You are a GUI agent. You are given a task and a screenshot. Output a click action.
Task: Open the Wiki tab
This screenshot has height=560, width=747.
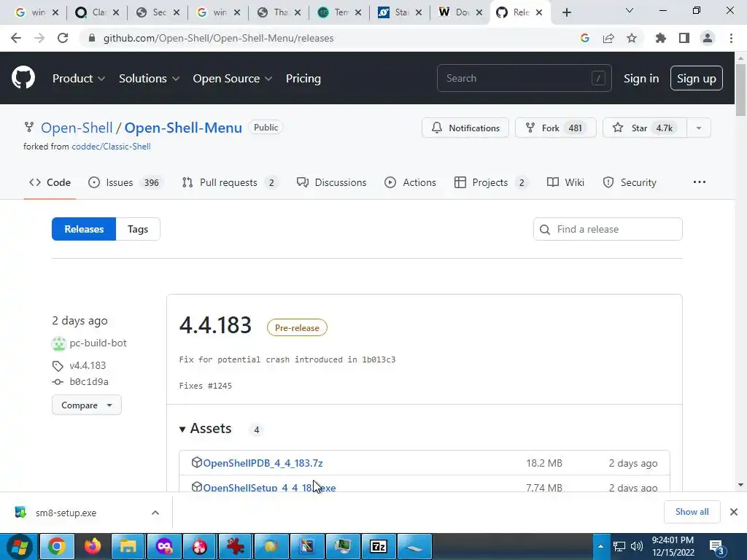(x=565, y=182)
